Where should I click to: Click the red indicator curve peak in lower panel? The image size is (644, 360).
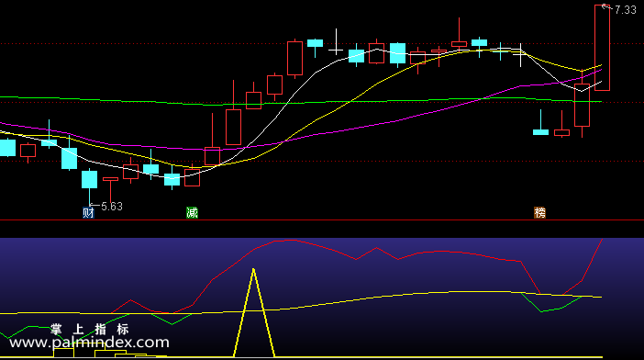pyautogui.click(x=290, y=240)
